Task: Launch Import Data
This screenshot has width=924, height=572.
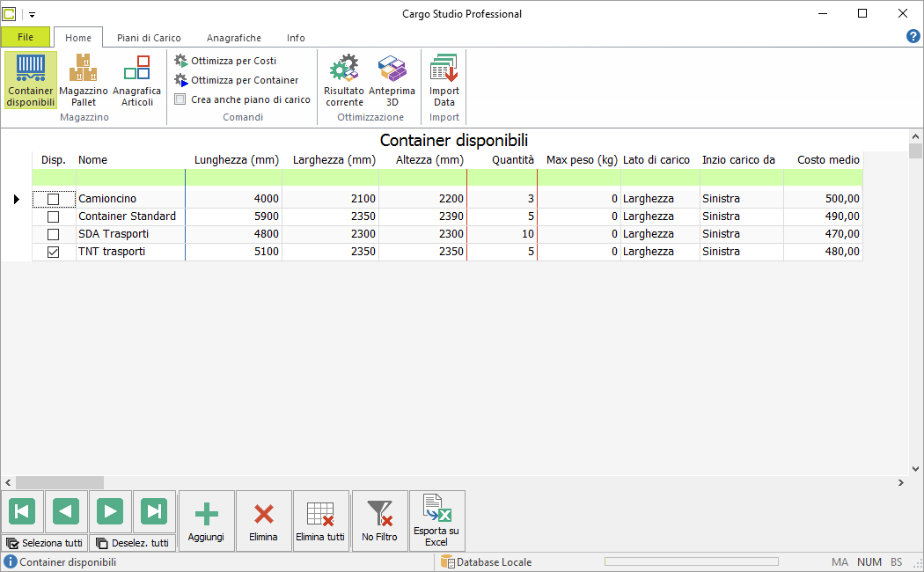Action: 444,80
